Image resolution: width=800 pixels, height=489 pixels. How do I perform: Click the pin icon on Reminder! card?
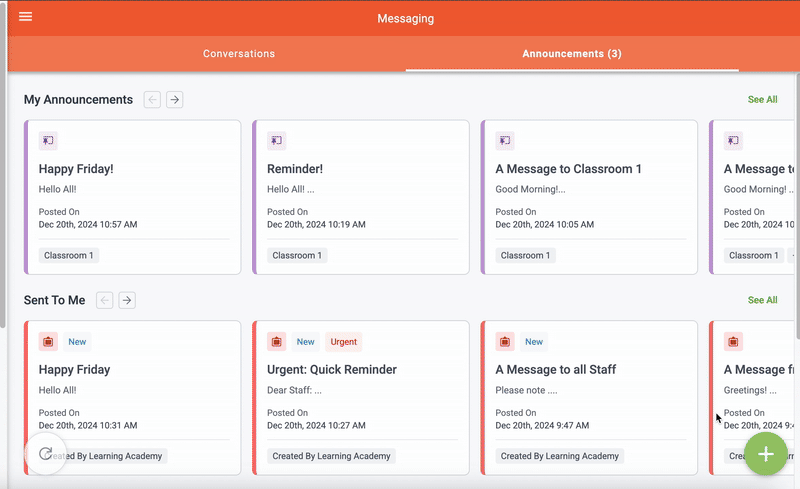pyautogui.click(x=277, y=140)
